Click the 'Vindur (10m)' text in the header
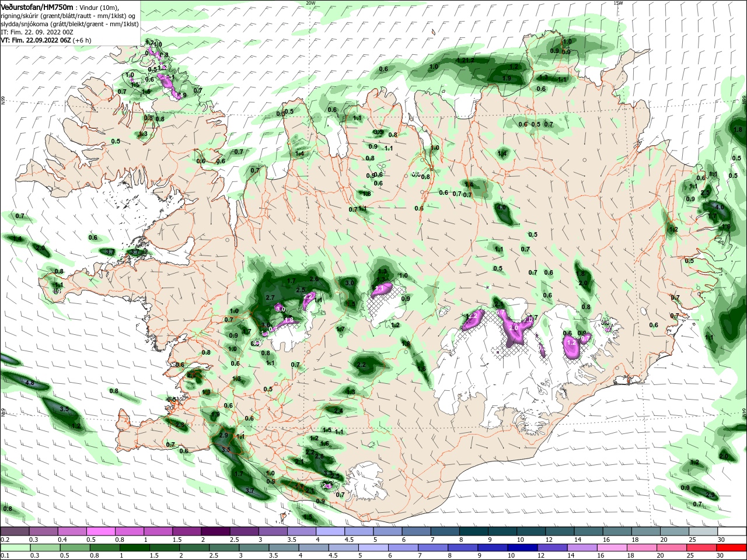747x560 pixels. pyautogui.click(x=98, y=7)
